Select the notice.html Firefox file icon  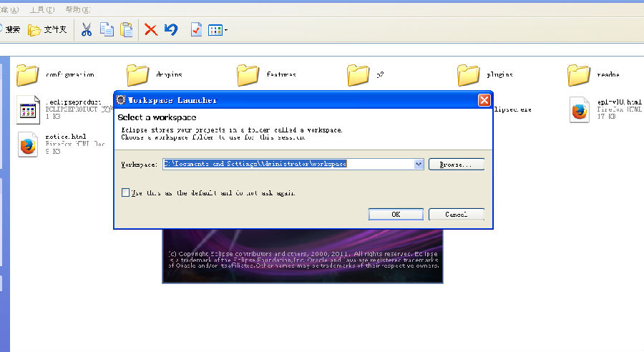point(28,145)
